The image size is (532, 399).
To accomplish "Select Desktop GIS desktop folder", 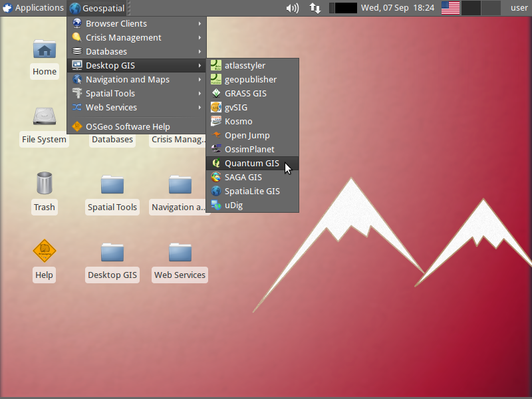I will (112, 253).
